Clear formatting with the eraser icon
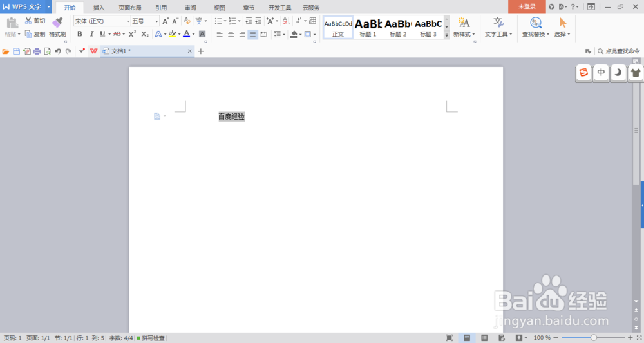Screen dimensions: 644x343 point(187,21)
